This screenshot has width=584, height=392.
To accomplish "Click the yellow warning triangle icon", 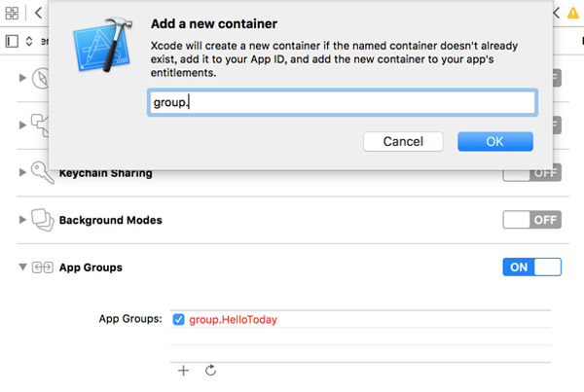I will pos(558,13).
